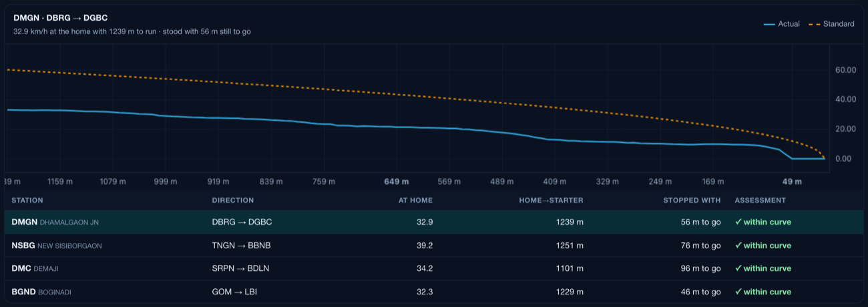This screenshot has width=868, height=307.
Task: Toggle the Standard series legend entry
Action: [831, 24]
